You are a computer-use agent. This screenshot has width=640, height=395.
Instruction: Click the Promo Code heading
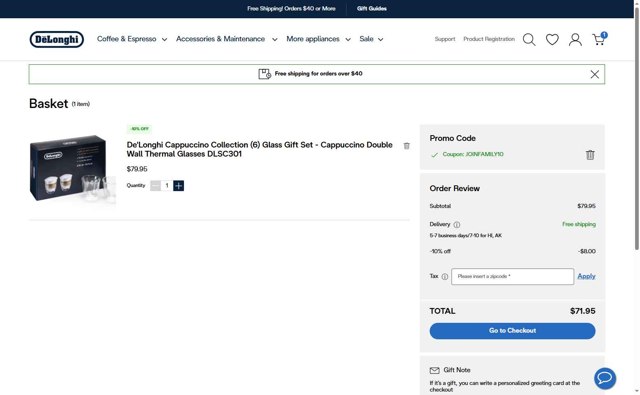coord(452,138)
